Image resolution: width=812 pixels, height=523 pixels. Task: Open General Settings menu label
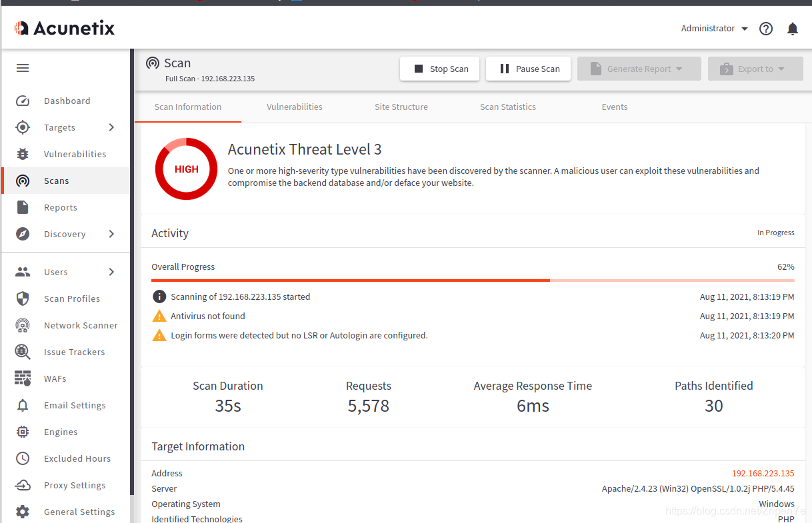coord(79,512)
